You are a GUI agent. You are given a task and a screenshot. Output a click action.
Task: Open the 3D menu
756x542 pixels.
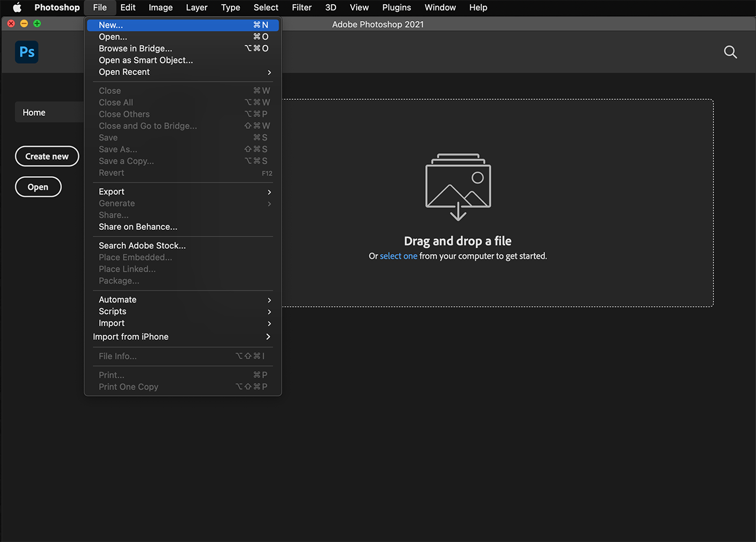pos(331,8)
